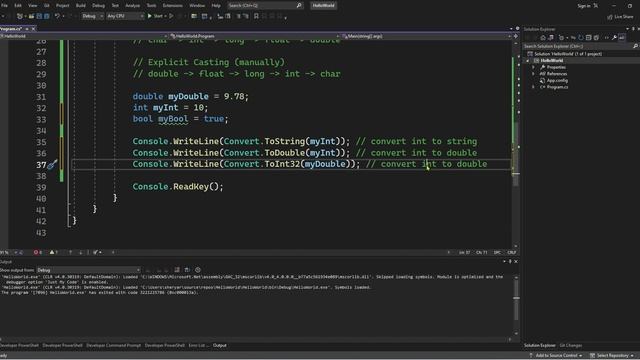Expand the References tree node
640x360 pixels.
point(533,74)
